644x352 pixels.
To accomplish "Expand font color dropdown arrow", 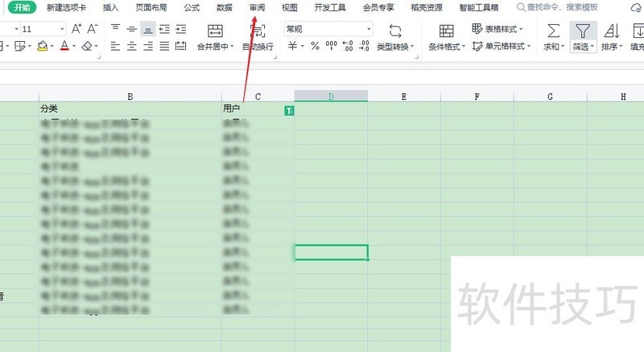I will point(74,47).
